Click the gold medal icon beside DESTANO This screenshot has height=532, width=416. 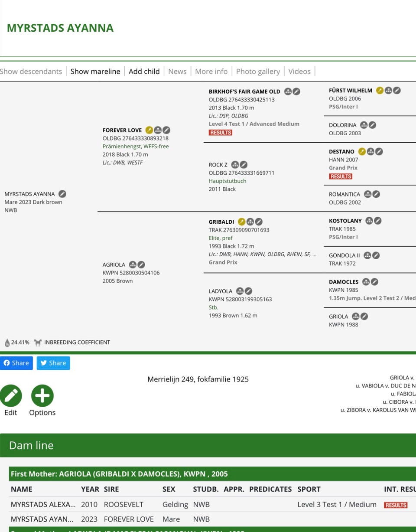pos(362,151)
